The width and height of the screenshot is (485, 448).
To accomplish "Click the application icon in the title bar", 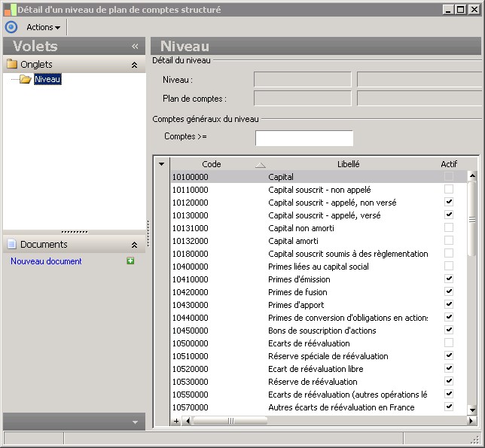I will [x=9, y=9].
